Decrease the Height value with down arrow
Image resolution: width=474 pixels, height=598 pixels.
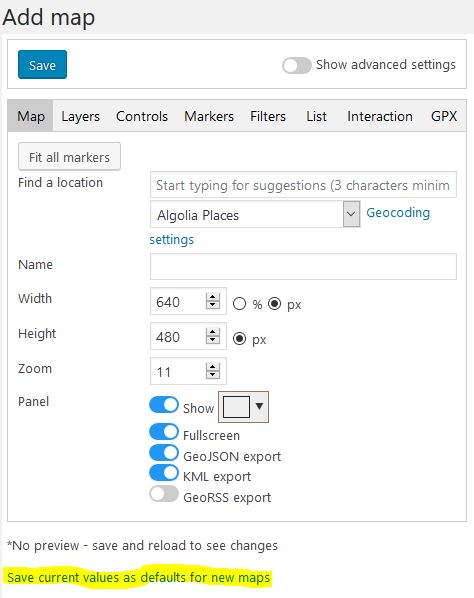tap(213, 340)
